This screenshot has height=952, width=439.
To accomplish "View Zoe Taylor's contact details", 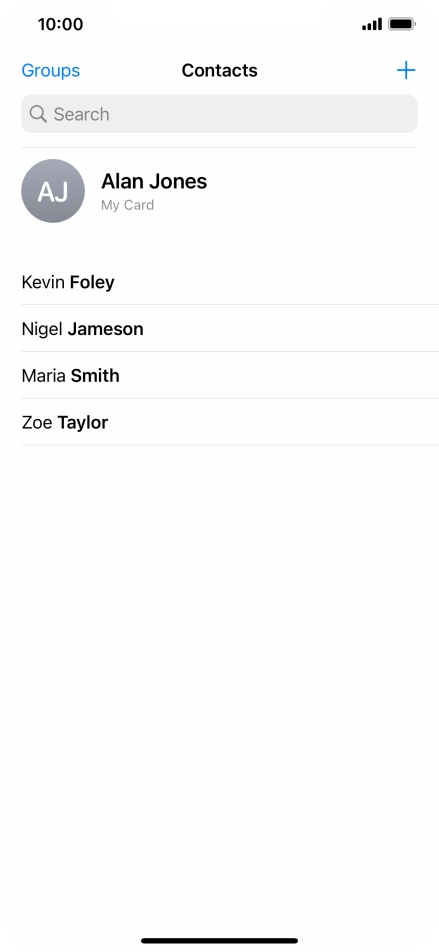I will (230, 422).
